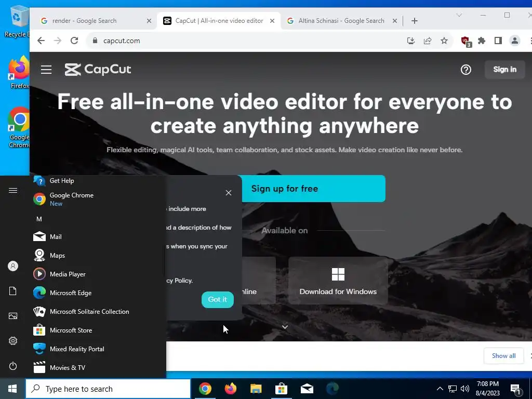Image resolution: width=532 pixels, height=399 pixels.
Task: Close the CapCut tab
Action: click(x=272, y=21)
